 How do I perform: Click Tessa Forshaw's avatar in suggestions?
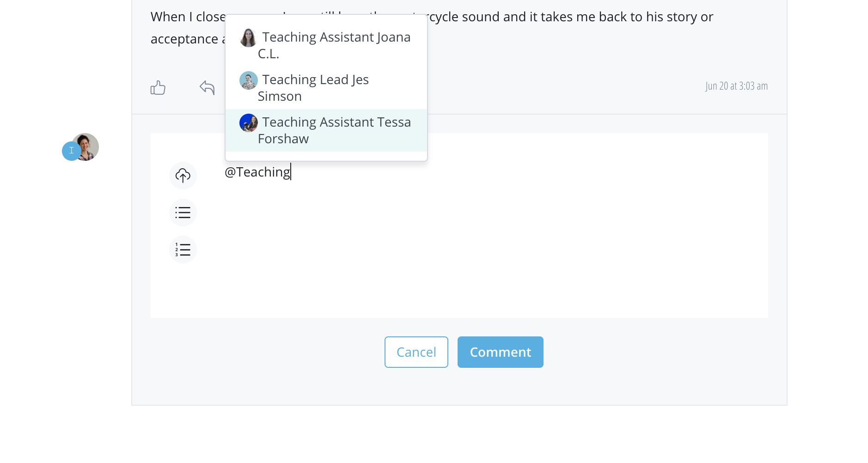click(x=248, y=123)
